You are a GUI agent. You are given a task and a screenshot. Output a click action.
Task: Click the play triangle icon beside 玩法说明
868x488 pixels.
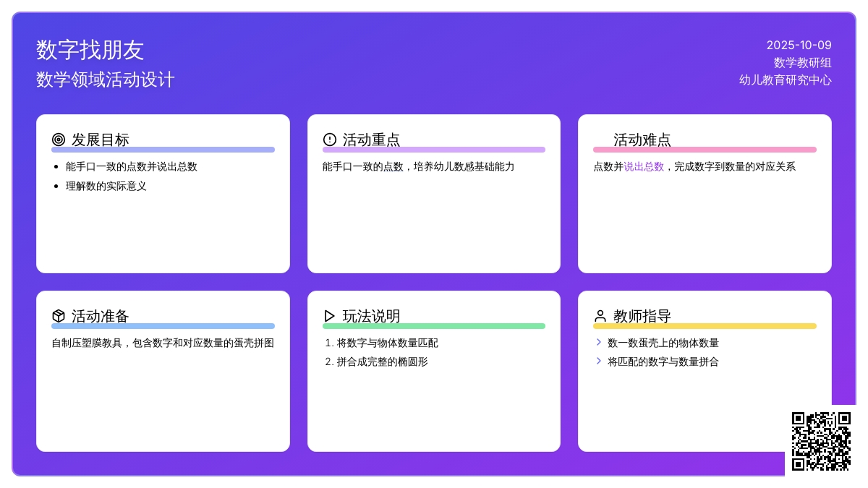pyautogui.click(x=330, y=316)
